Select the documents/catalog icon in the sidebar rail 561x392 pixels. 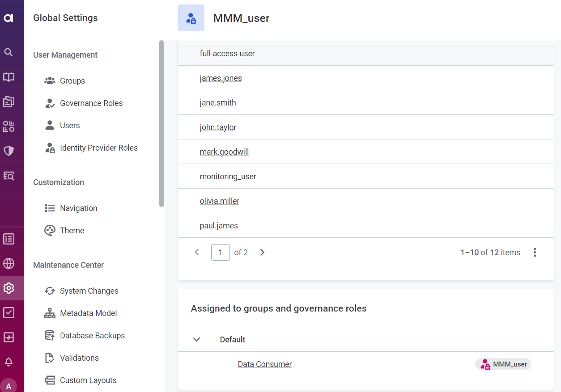click(8, 101)
